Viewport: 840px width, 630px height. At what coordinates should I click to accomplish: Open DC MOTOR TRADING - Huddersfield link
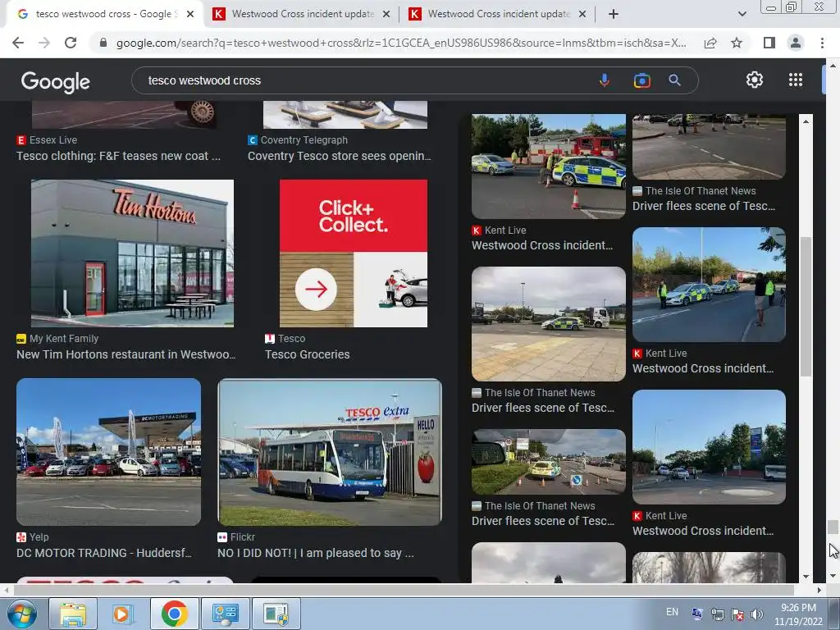pos(104,553)
